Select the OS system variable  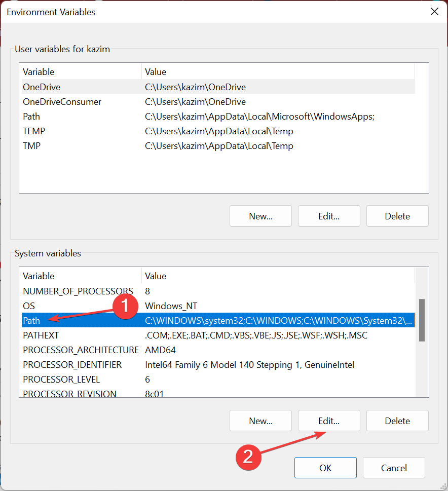[218, 306]
